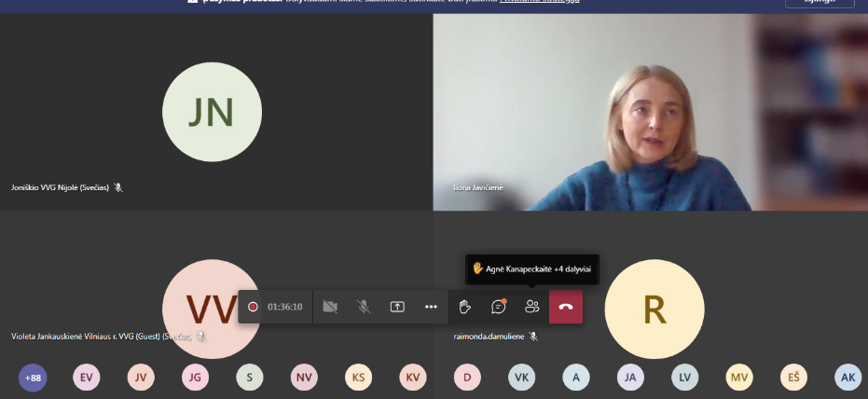Select the AK avatar in participant strip
Image resolution: width=868 pixels, height=399 pixels.
[x=848, y=378]
